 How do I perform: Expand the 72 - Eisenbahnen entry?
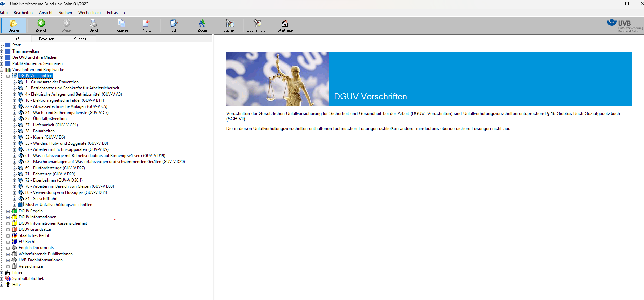(15, 181)
